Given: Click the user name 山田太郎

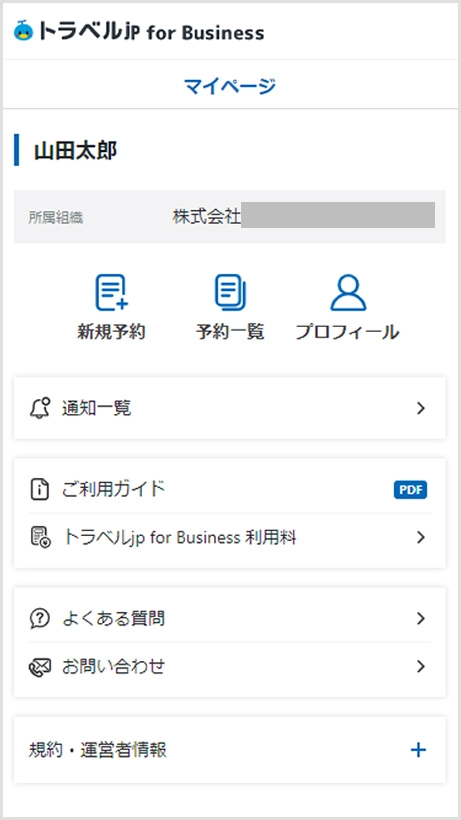Looking at the screenshot, I should click(76, 150).
